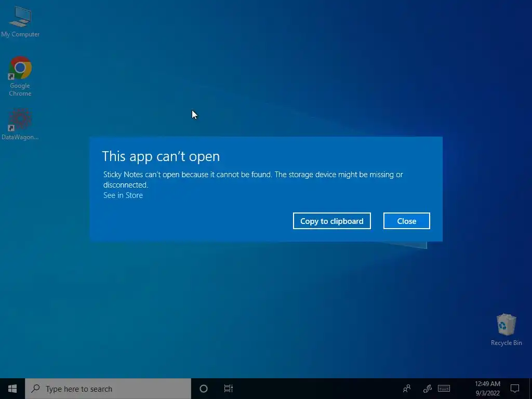
Task: Follow the See in Store link
Action: point(123,195)
